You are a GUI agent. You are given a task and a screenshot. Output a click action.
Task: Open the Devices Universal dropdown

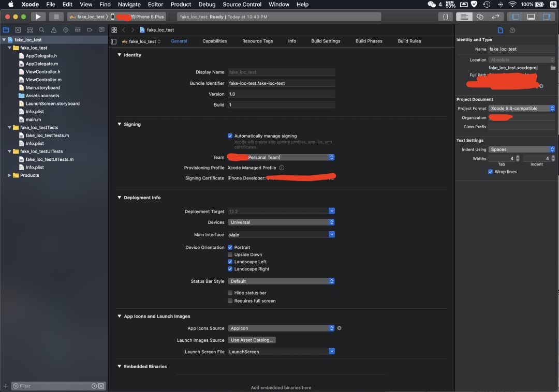click(x=281, y=222)
